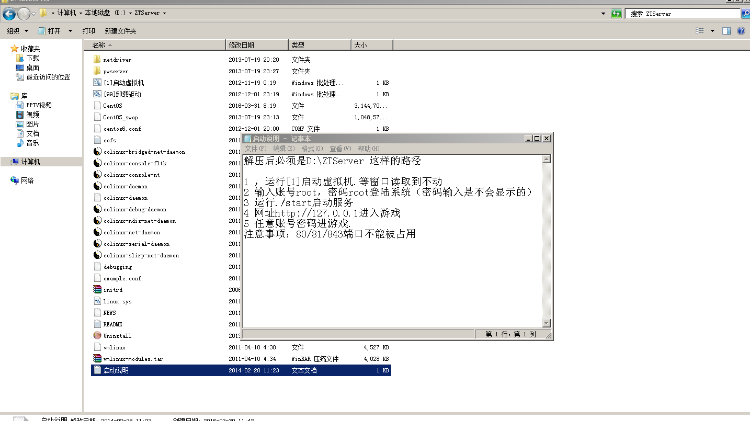Select the centos6.conf file name

(x=122, y=129)
